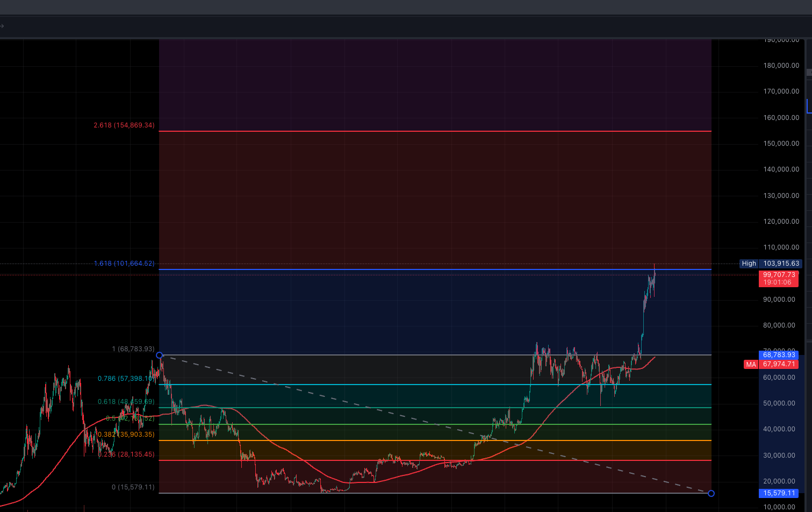Click the 110,000.00 price axis label
The image size is (812, 512).
pyautogui.click(x=781, y=247)
